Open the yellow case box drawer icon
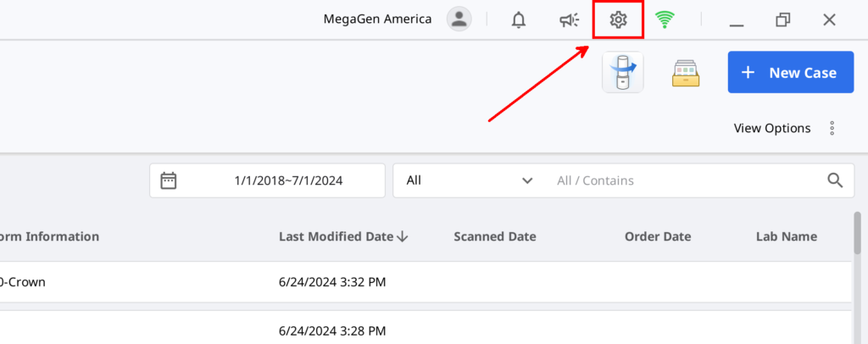 [686, 73]
